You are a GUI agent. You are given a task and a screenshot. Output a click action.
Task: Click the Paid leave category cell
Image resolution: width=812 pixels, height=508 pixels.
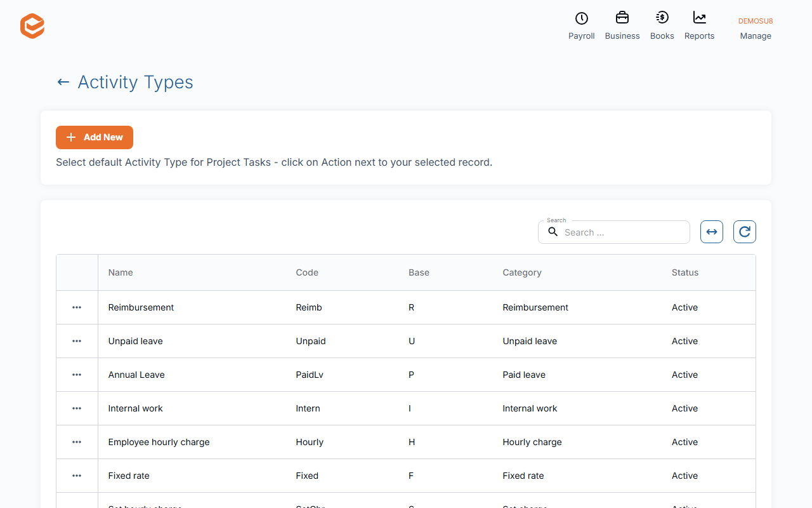(x=524, y=375)
